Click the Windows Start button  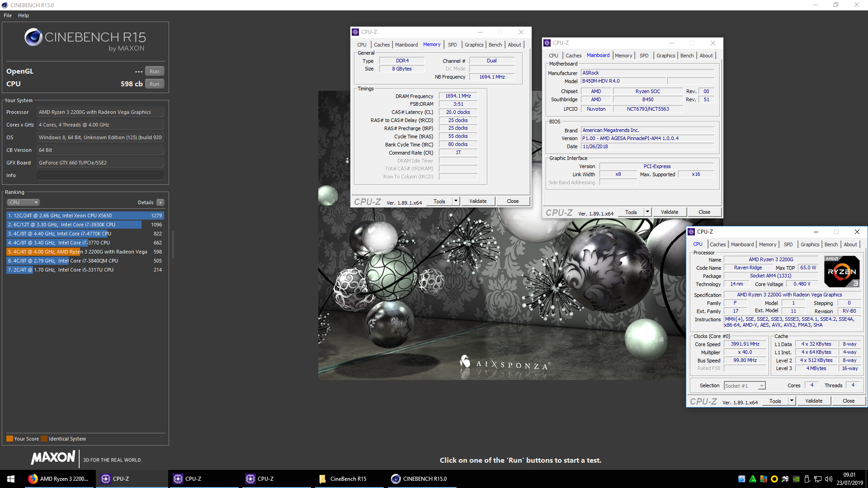pyautogui.click(x=11, y=479)
